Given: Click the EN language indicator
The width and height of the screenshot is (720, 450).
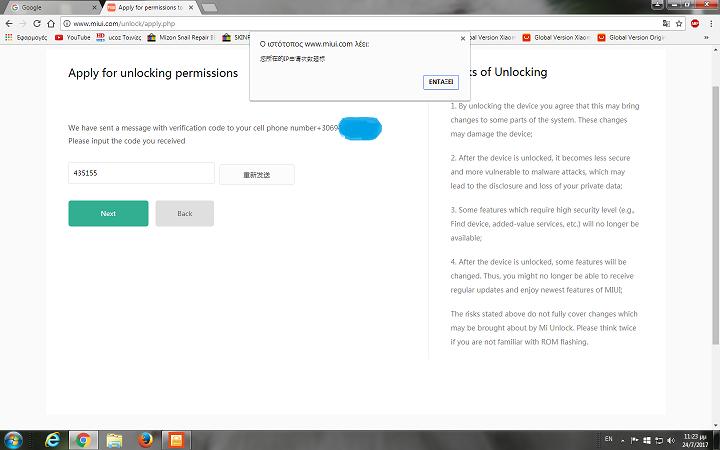Looking at the screenshot, I should 608,439.
